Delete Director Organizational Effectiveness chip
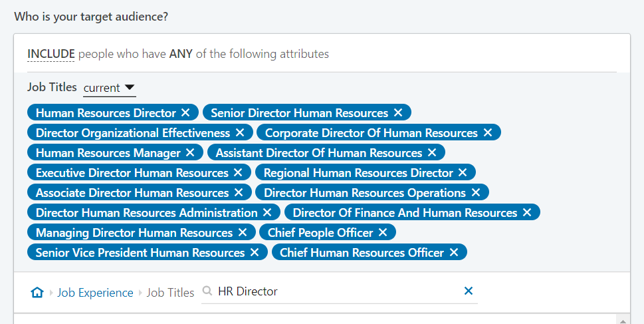Screen dimensions: 644x324 [240, 132]
